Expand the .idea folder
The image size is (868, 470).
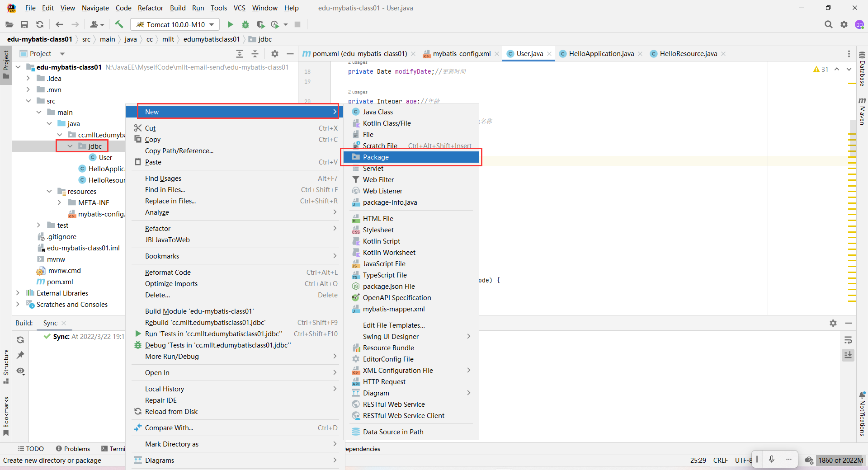(28, 78)
